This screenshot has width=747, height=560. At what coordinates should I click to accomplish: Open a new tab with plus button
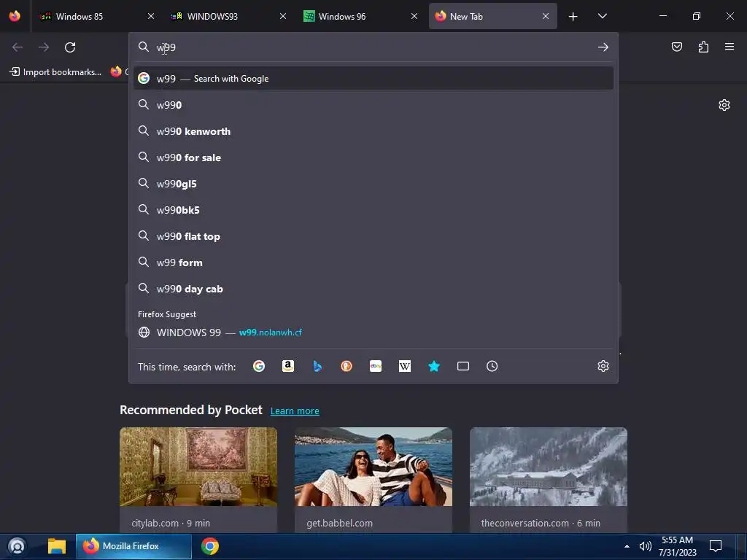click(573, 17)
